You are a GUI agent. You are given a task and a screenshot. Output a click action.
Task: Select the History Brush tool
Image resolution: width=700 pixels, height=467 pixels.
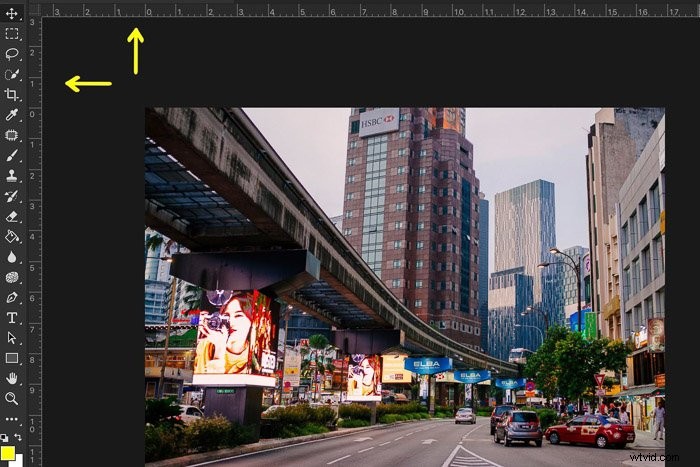coord(12,196)
